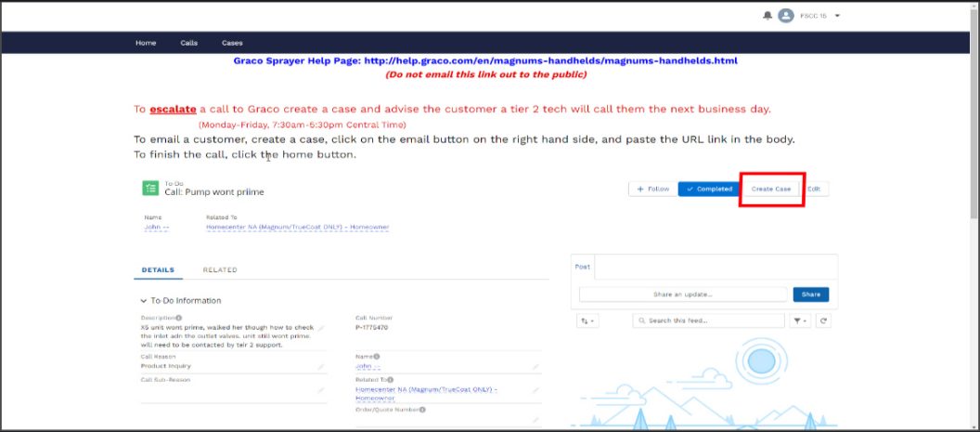
Task: Open the feed sort dropdown
Action: point(587,321)
